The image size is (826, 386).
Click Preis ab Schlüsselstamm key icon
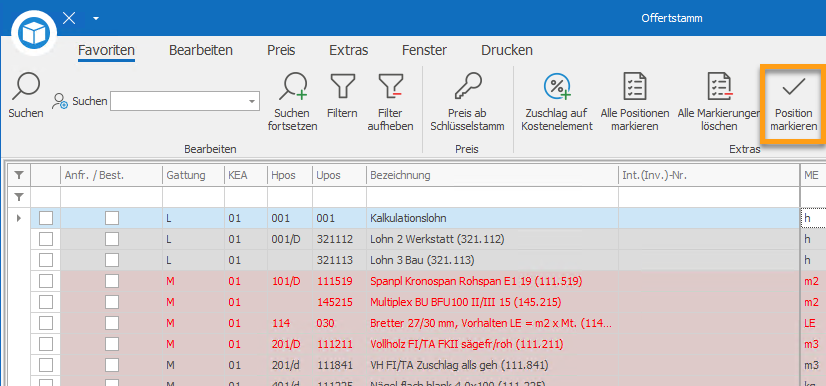(467, 86)
